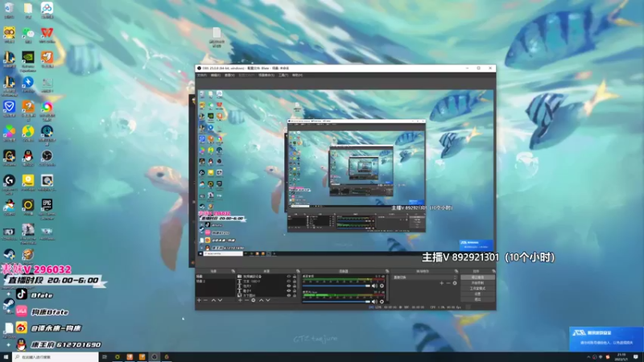Select the 场景 2 scene in Scenes list
The image size is (644, 362).
pos(216,281)
